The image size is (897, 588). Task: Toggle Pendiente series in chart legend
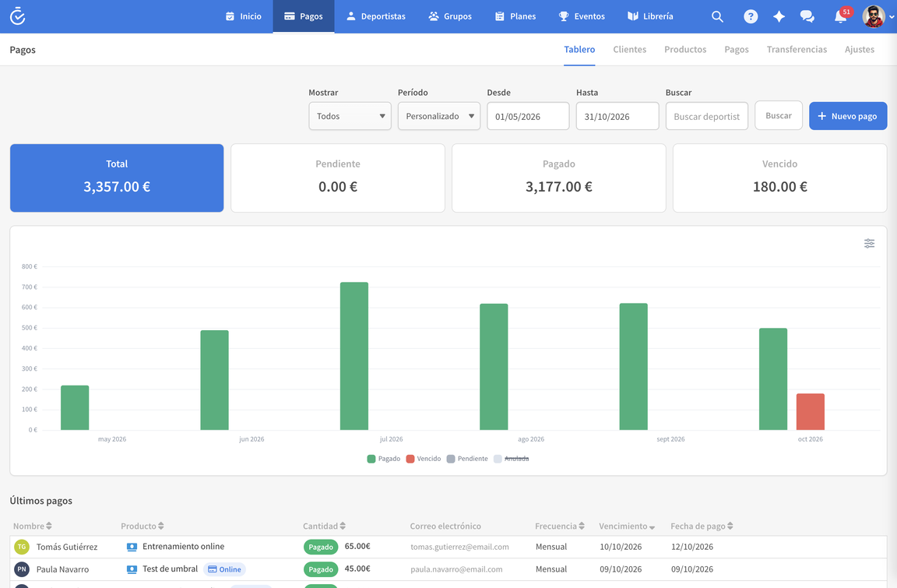[x=467, y=459]
